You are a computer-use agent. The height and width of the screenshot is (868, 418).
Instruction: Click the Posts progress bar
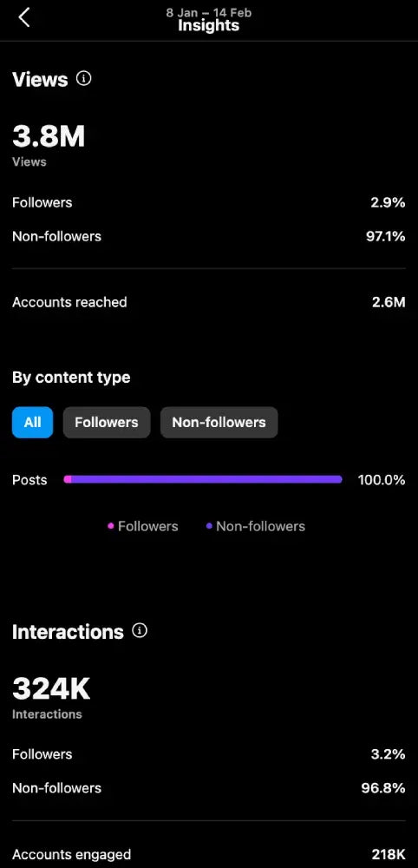[x=203, y=479]
